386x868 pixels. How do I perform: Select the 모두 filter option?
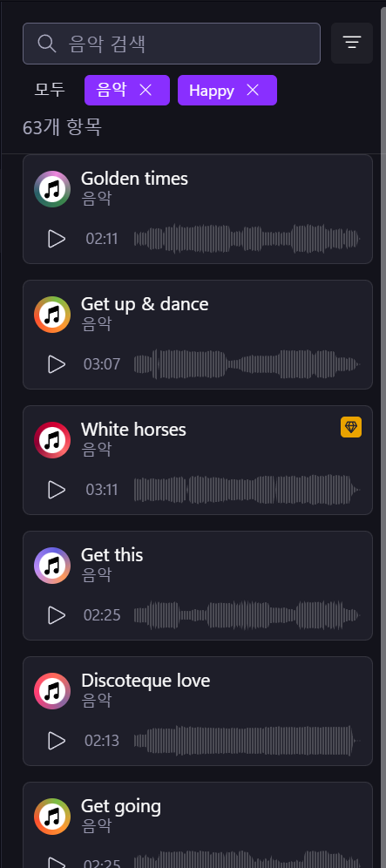pos(50,90)
